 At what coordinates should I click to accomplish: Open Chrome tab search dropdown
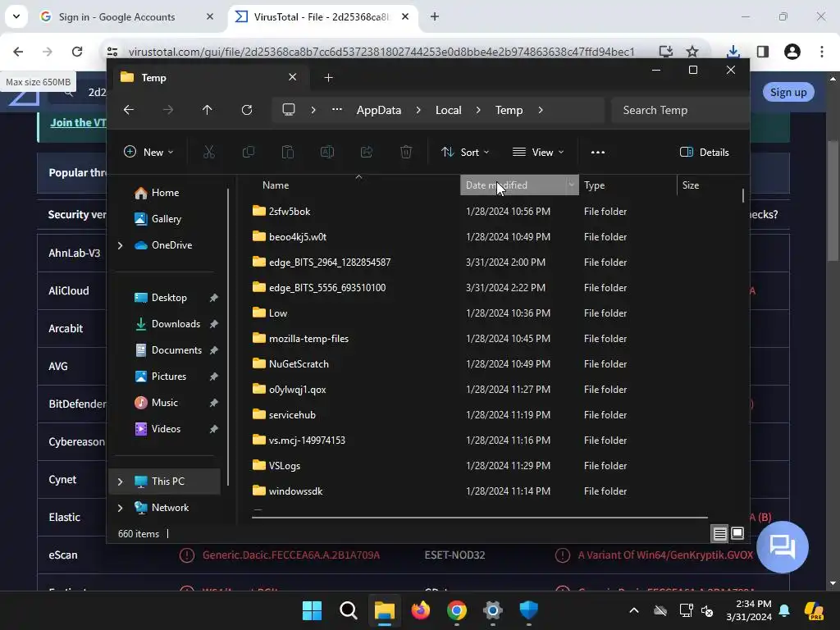(16, 16)
